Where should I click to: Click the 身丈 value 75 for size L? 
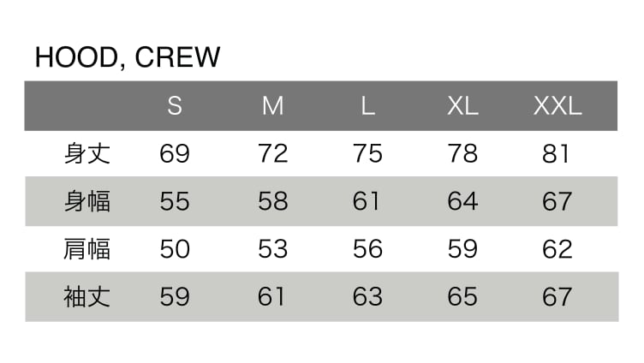tap(367, 154)
